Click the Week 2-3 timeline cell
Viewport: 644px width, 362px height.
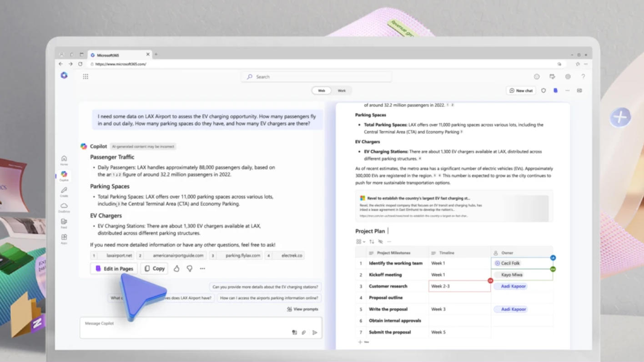(x=460, y=286)
